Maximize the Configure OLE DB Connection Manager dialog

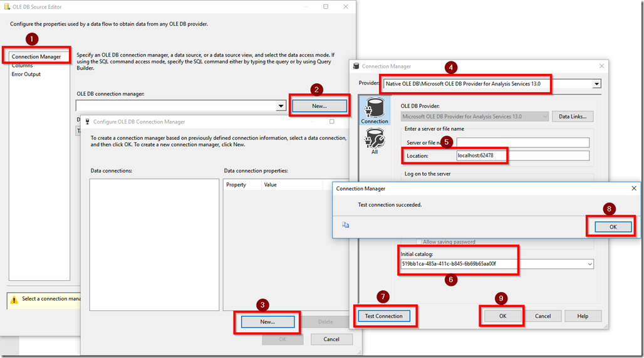[332, 122]
